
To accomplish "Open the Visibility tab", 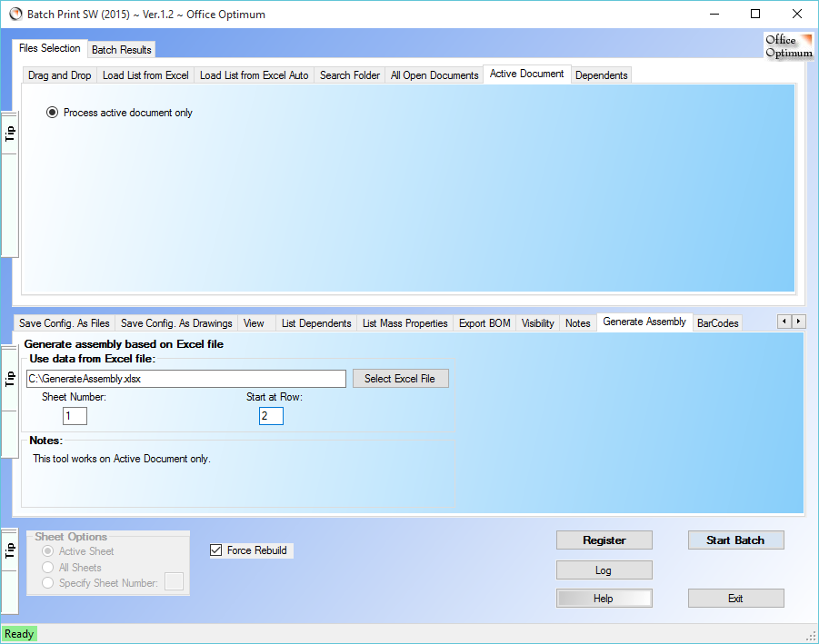I will click(537, 323).
